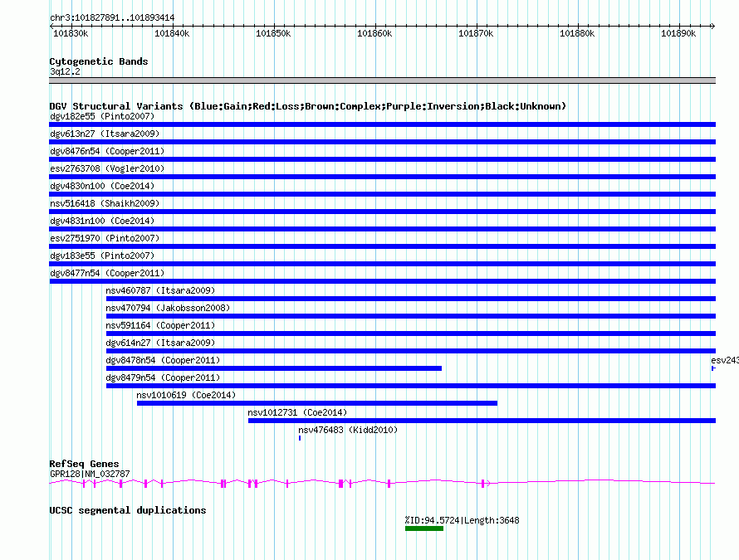The image size is (739, 560).
Task: Select nsv1012731 (Coe2014) variant label
Action: [x=297, y=412]
